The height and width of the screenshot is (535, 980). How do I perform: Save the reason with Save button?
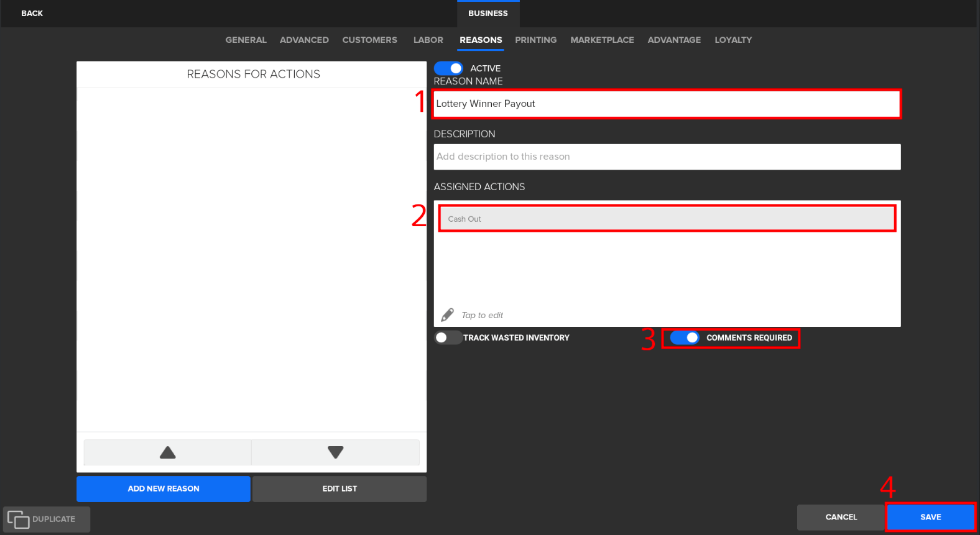click(x=930, y=517)
